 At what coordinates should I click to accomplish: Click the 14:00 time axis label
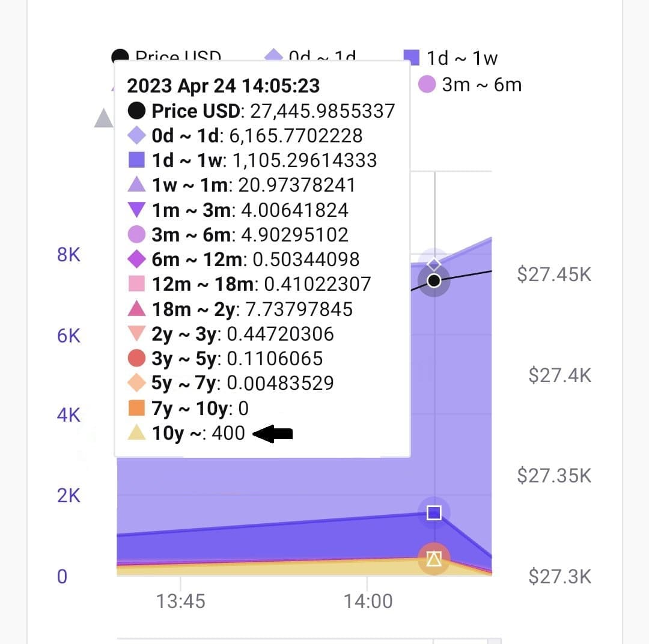tap(368, 601)
